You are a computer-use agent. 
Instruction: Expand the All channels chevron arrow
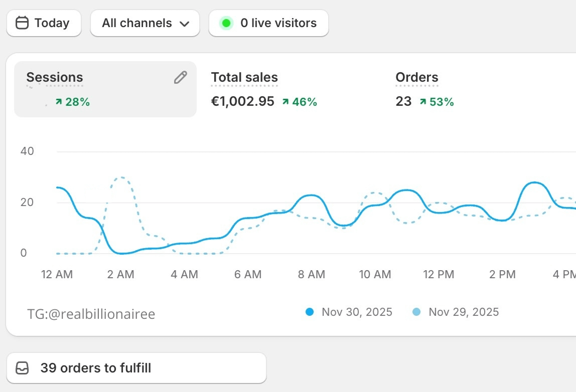tap(184, 24)
